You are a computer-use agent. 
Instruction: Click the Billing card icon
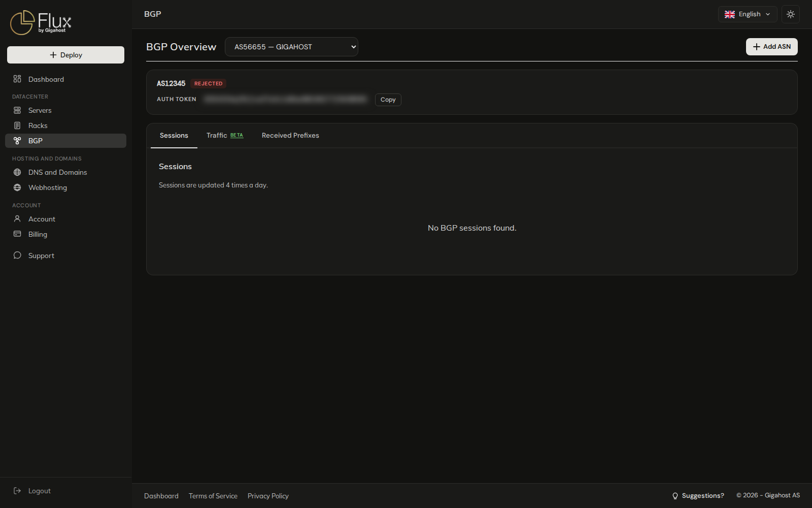tap(17, 234)
